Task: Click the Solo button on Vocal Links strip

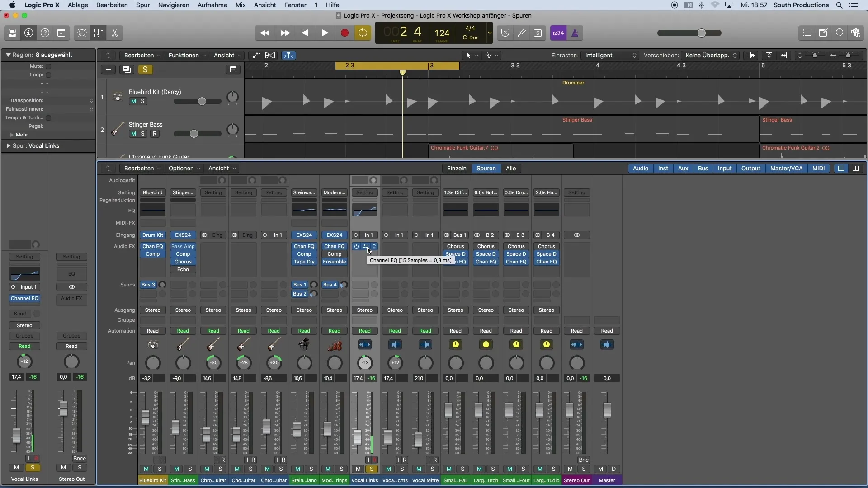Action: [372, 469]
